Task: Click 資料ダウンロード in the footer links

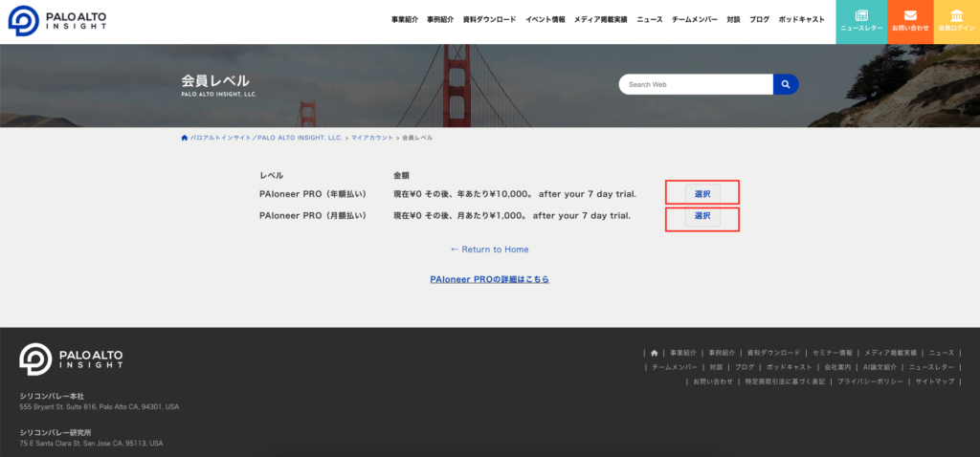Action: (x=773, y=353)
